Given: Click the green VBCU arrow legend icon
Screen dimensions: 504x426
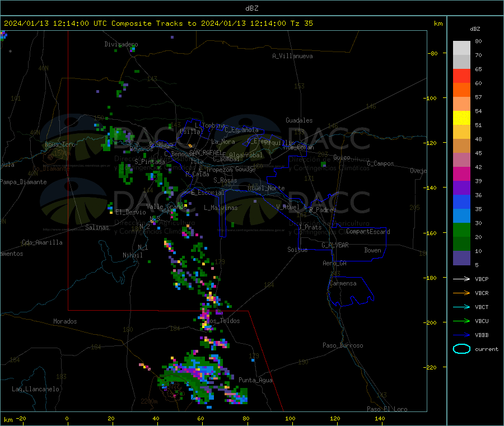Looking at the screenshot, I should click(461, 321).
